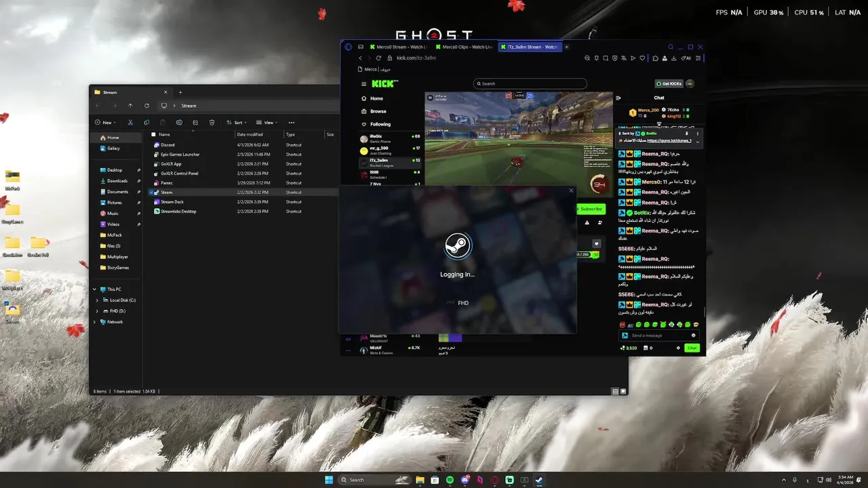Viewport: 868px width, 488px height.
Task: Click the browser zoom-out magnifier icon
Action: point(587,58)
